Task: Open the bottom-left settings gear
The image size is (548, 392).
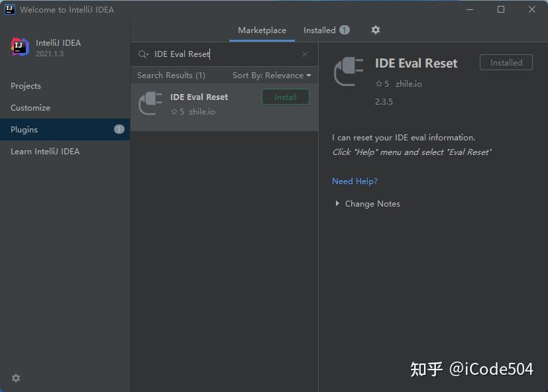Action: 15,378
